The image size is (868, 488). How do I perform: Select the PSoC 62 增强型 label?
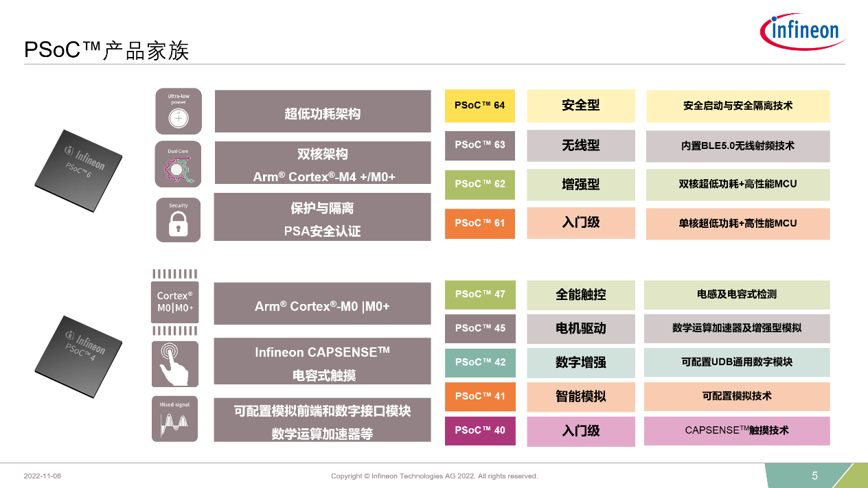[580, 185]
